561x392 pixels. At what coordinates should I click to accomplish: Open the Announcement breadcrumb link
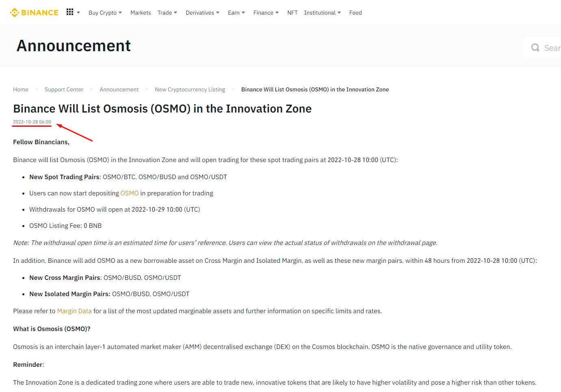point(119,89)
